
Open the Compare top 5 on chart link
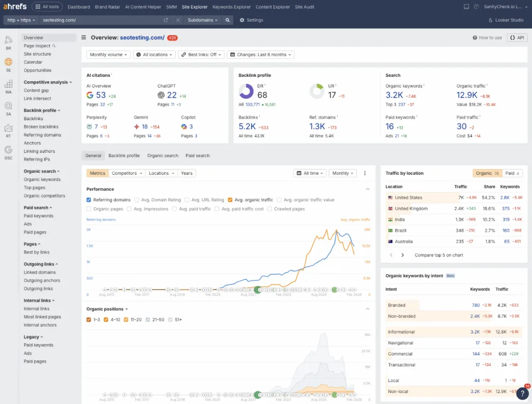pos(440,255)
